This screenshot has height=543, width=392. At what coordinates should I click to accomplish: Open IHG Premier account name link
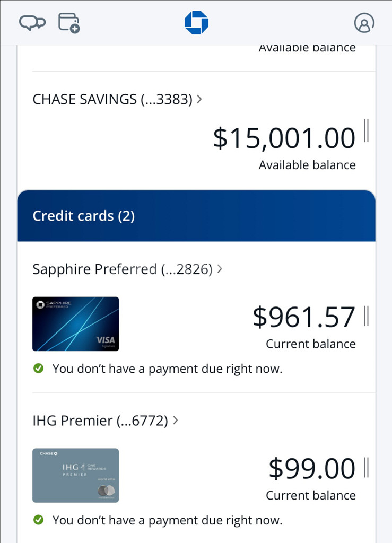pyautogui.click(x=100, y=421)
